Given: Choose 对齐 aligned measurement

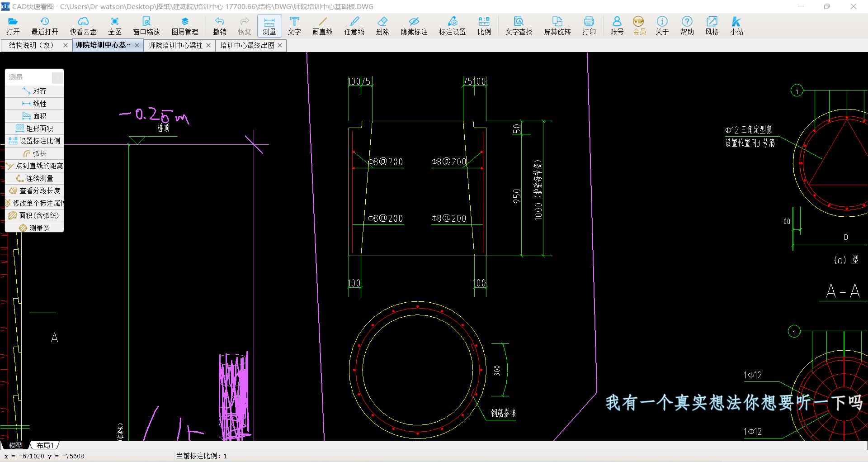Looking at the screenshot, I should (34, 91).
